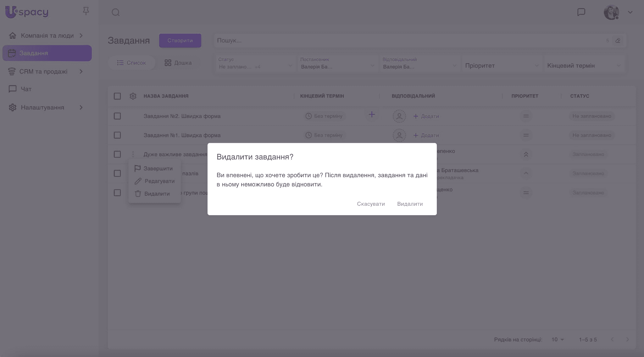Click the user profile avatar
644x357 pixels.
point(611,12)
